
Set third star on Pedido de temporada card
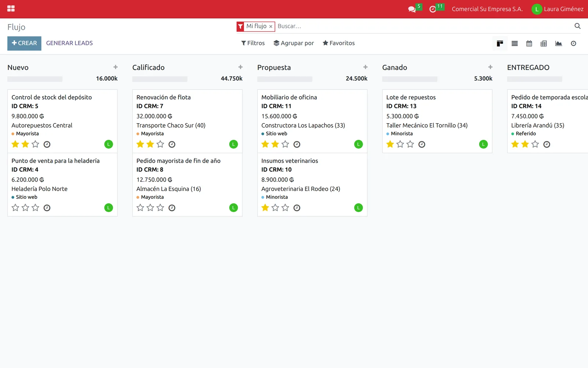(535, 144)
